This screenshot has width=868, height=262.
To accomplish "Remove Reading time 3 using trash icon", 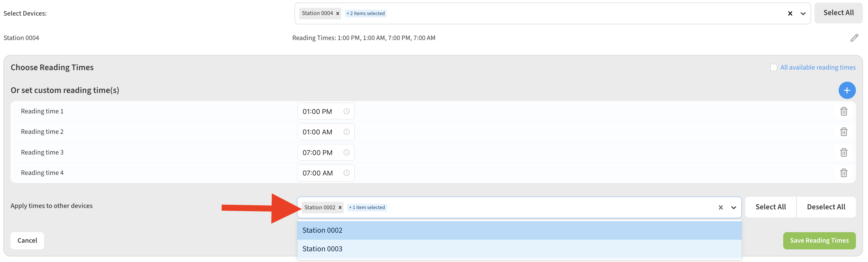I will coord(844,152).
